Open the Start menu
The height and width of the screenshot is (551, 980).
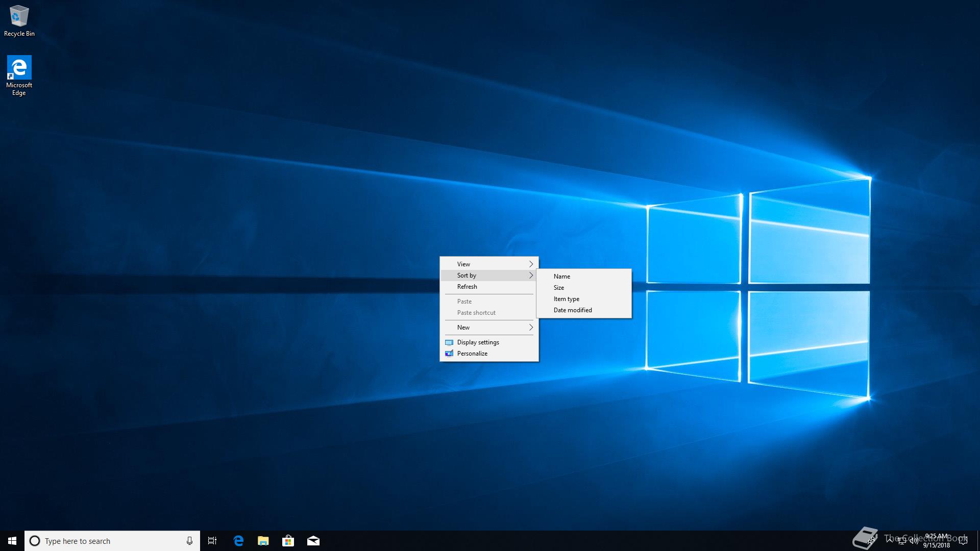(12, 541)
